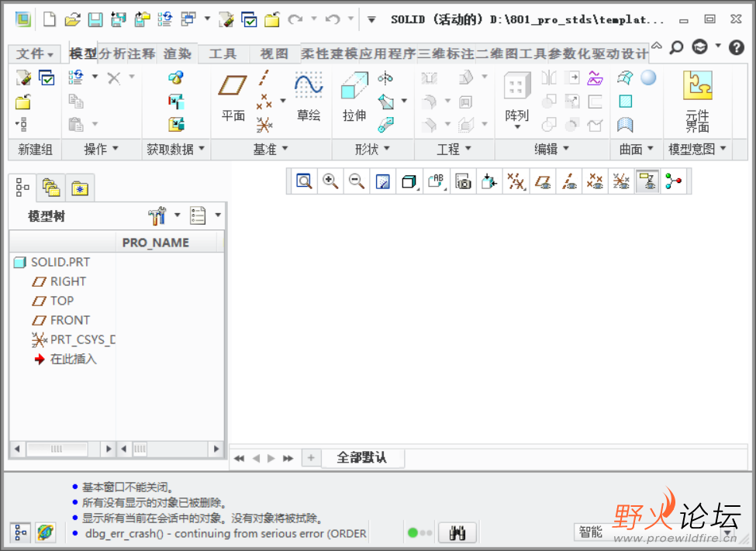
Task: Click the Pattern (阵列) tool
Action: 517,99
